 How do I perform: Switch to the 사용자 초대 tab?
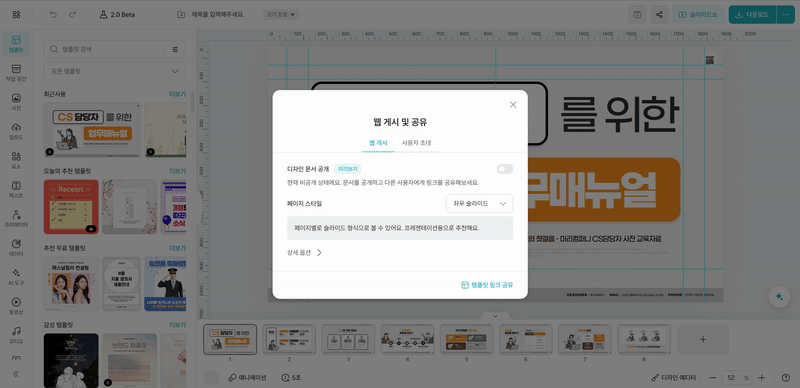[x=417, y=143]
